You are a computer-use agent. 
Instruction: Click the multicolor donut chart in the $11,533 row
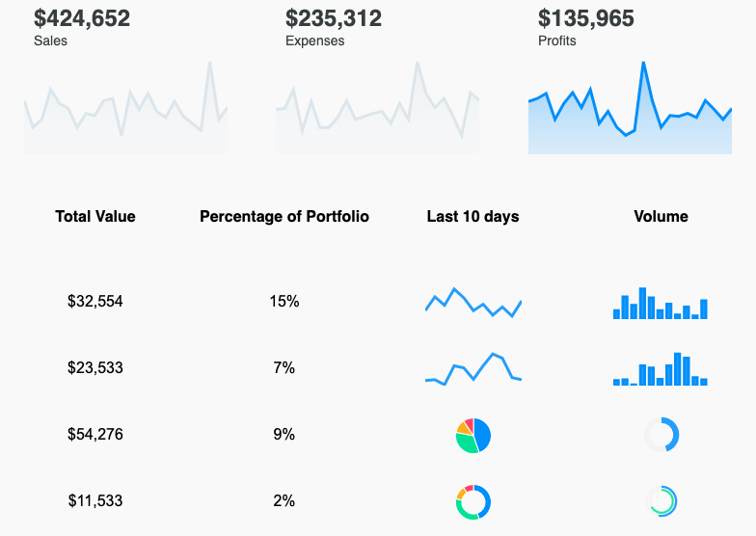click(473, 501)
